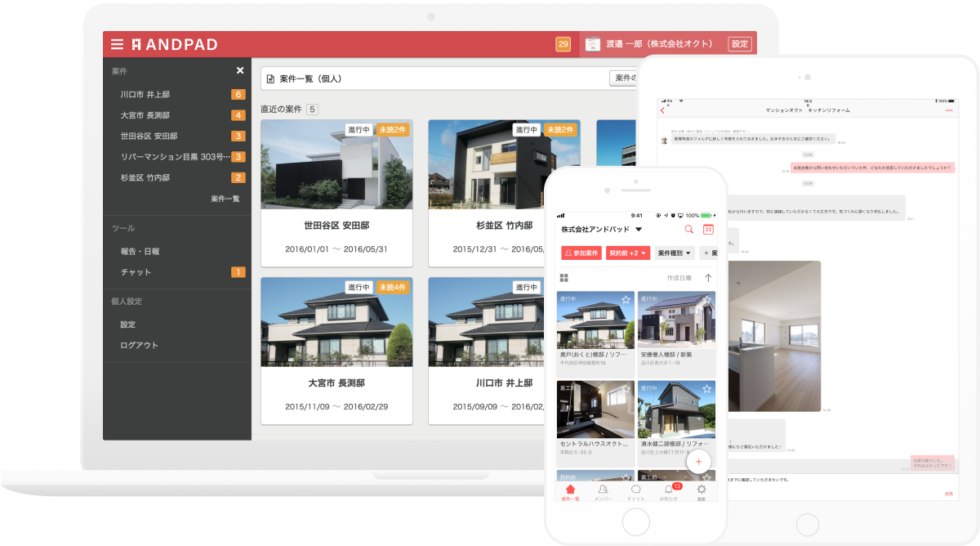Tap the red plus floating button

click(698, 462)
